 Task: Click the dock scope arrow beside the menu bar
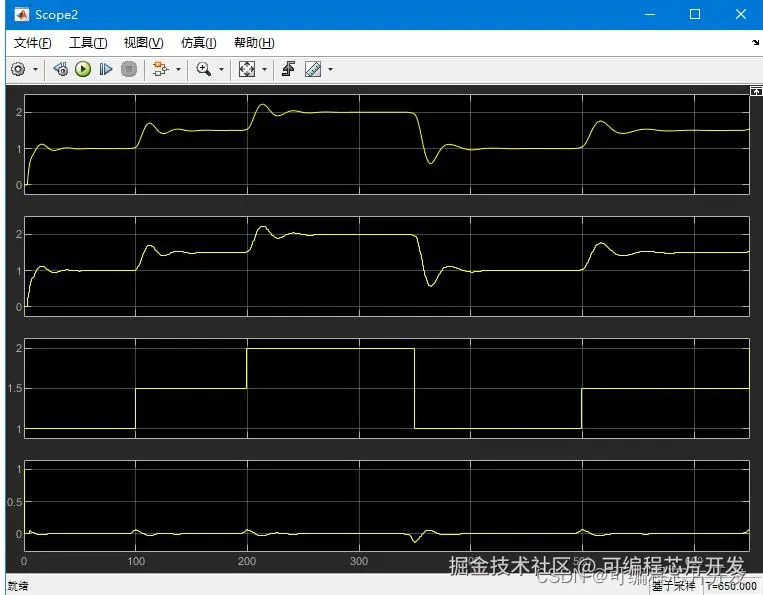click(x=755, y=43)
